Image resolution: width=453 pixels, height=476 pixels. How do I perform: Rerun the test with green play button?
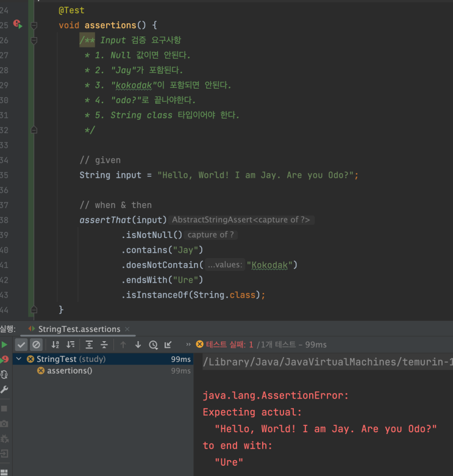(5, 345)
